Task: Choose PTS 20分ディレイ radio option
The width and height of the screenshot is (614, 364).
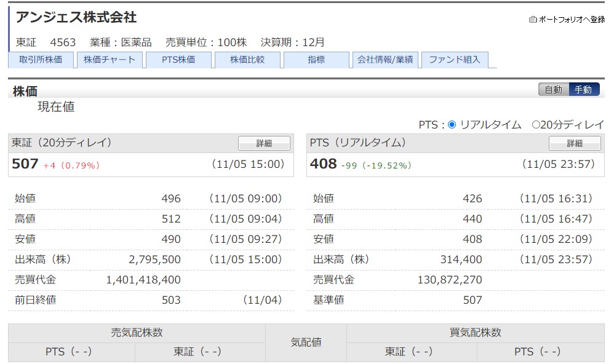Action: (x=536, y=125)
